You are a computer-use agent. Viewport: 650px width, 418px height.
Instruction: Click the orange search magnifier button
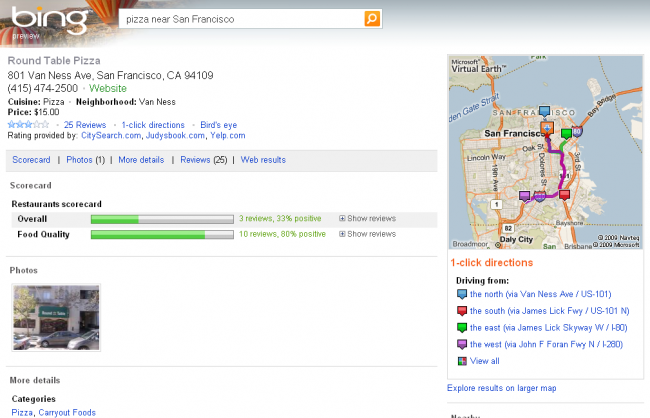pyautogui.click(x=372, y=19)
